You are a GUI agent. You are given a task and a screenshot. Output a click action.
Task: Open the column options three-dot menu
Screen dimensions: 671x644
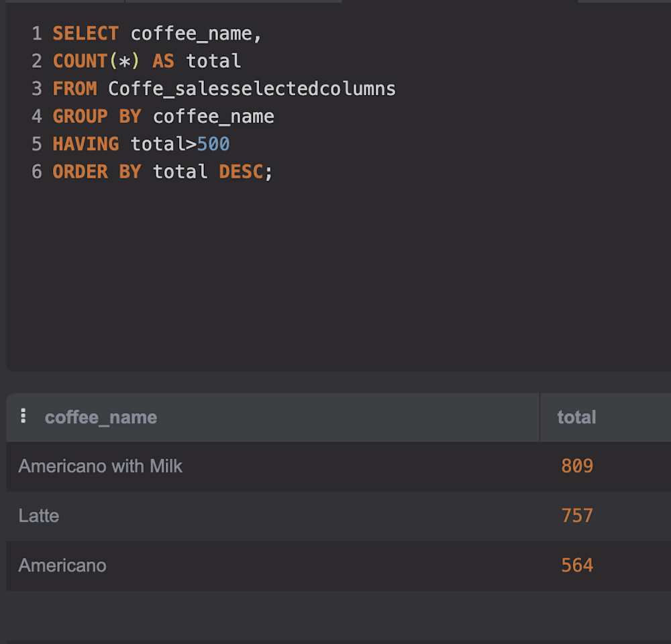(x=23, y=416)
